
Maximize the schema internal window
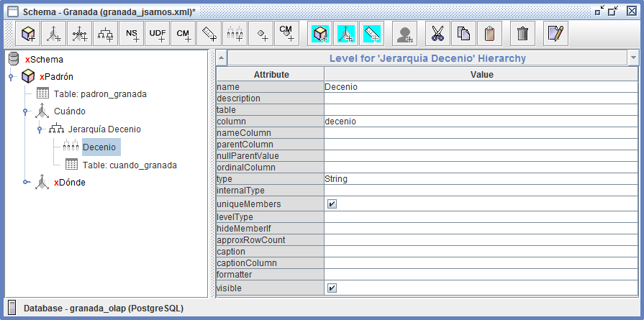tap(613, 10)
